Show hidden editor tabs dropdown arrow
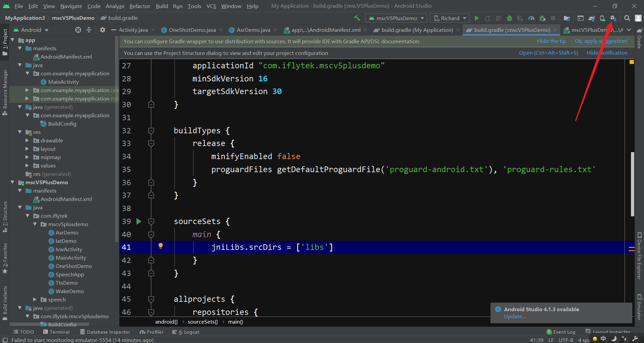The height and width of the screenshot is (343, 644). click(629, 30)
